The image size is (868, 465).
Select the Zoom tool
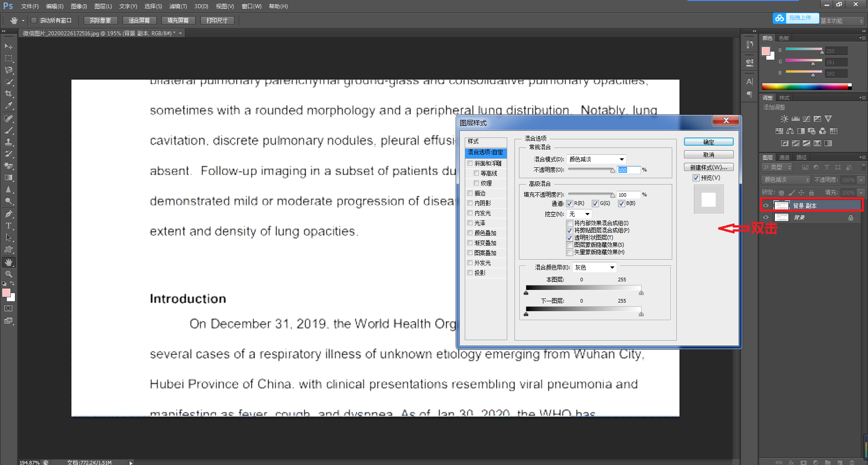[9, 274]
